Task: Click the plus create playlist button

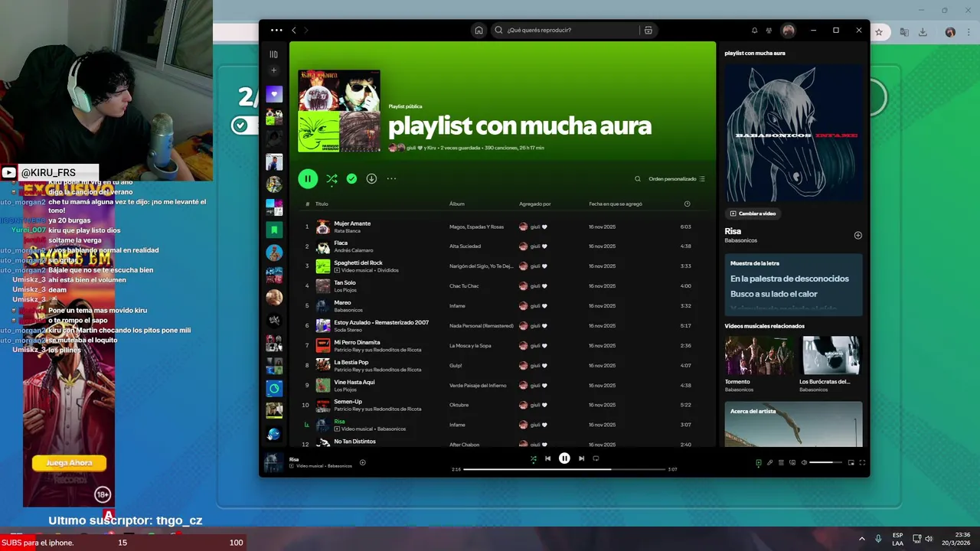Action: pyautogui.click(x=273, y=70)
